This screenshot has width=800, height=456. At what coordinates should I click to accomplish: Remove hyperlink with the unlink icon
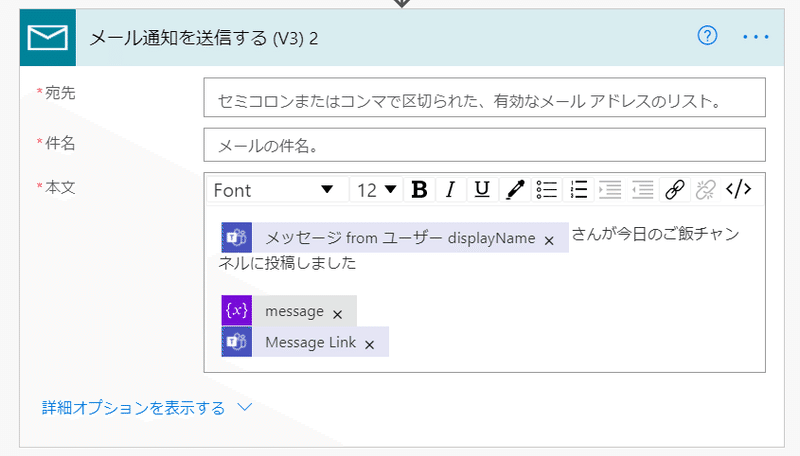click(706, 190)
